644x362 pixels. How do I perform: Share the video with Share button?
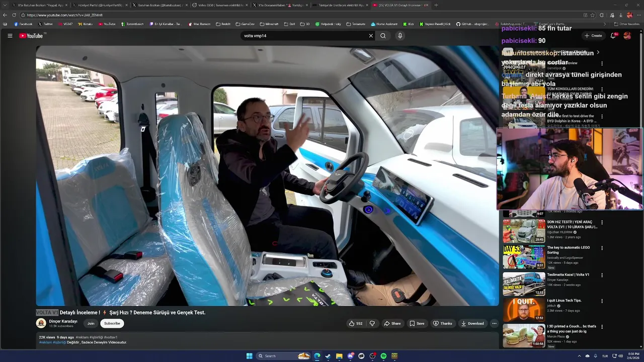[392, 323]
